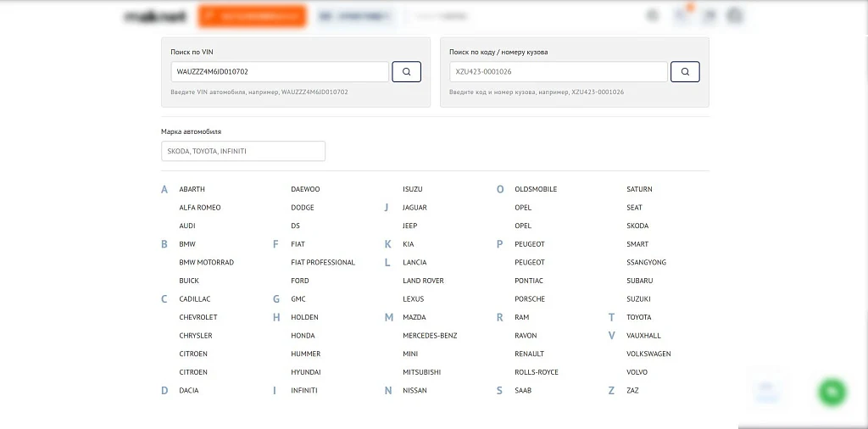Open the OLDSMOBILE brand link
This screenshot has height=429, width=868.
(x=536, y=189)
